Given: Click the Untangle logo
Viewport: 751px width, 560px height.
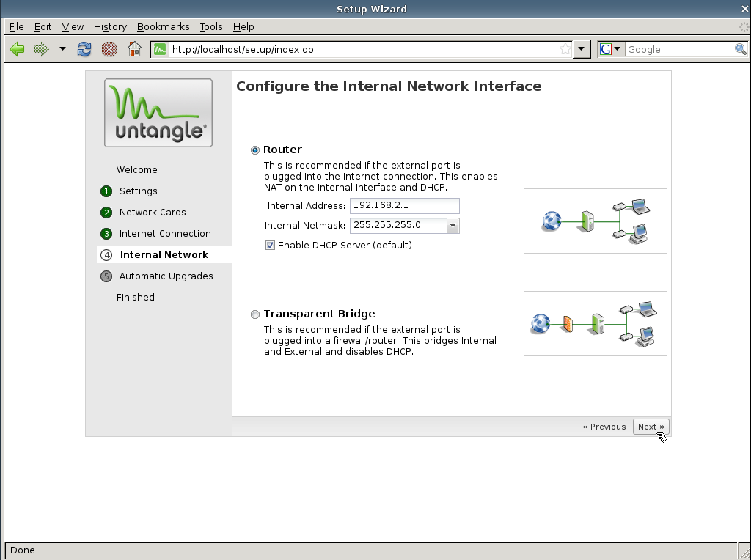Looking at the screenshot, I should coord(158,113).
